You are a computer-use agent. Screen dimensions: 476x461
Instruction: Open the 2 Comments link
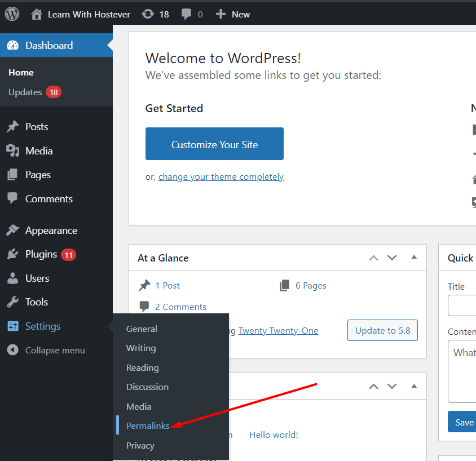pos(180,307)
